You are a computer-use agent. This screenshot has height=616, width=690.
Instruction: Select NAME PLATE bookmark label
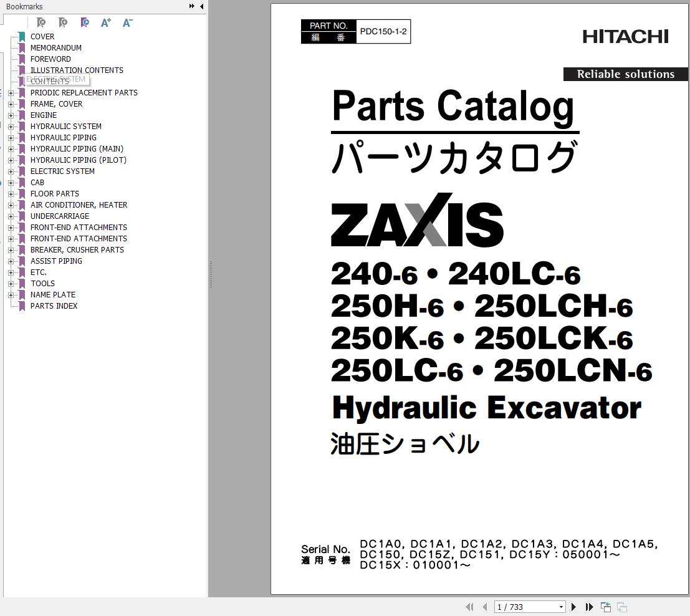53,294
